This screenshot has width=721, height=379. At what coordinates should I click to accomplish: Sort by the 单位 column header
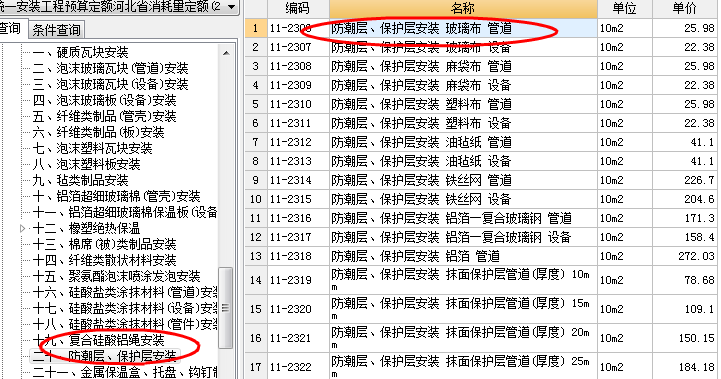pos(624,8)
